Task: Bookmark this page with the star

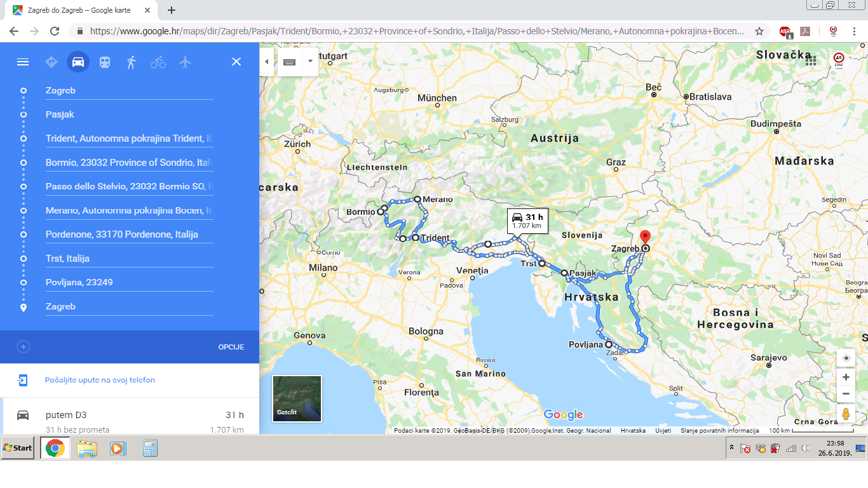Action: click(759, 31)
